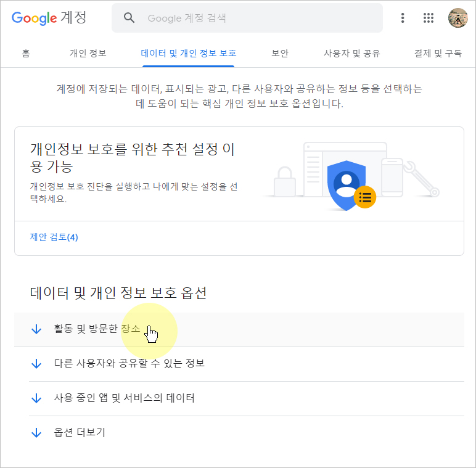The width and height of the screenshot is (476, 468).
Task: Click the arrow icon beside 활동 및 방문한 장소
Action: click(36, 329)
